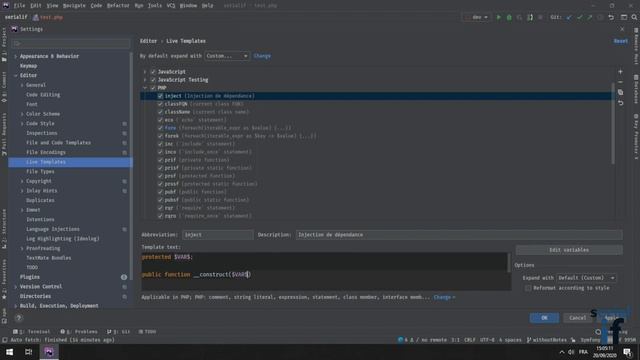Open Windows notification center
The width and height of the screenshot is (640, 360).
[627, 352]
